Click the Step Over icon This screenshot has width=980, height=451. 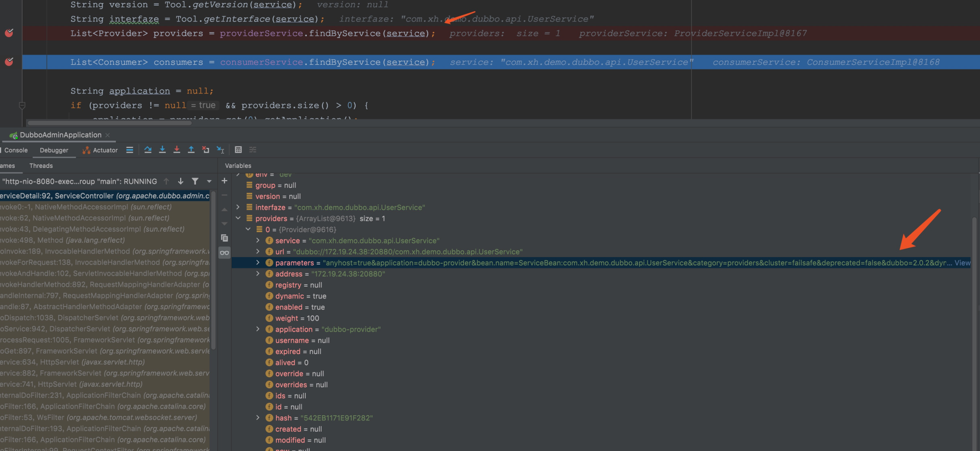pos(148,150)
